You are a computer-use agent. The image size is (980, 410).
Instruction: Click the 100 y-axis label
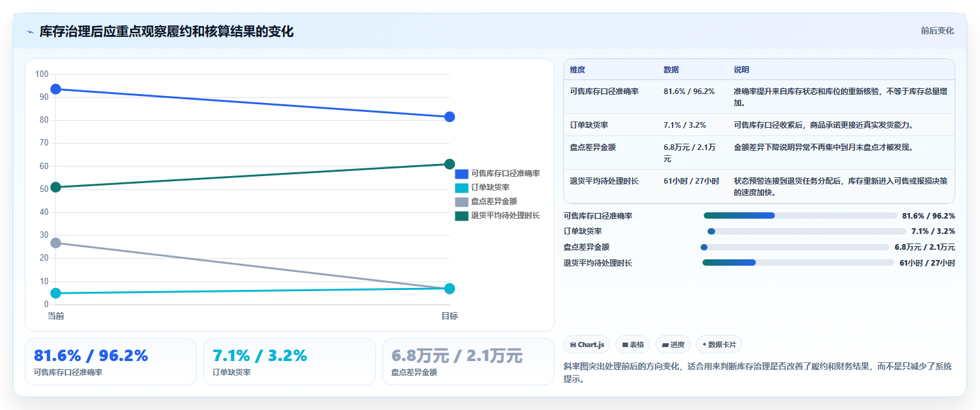[x=42, y=74]
